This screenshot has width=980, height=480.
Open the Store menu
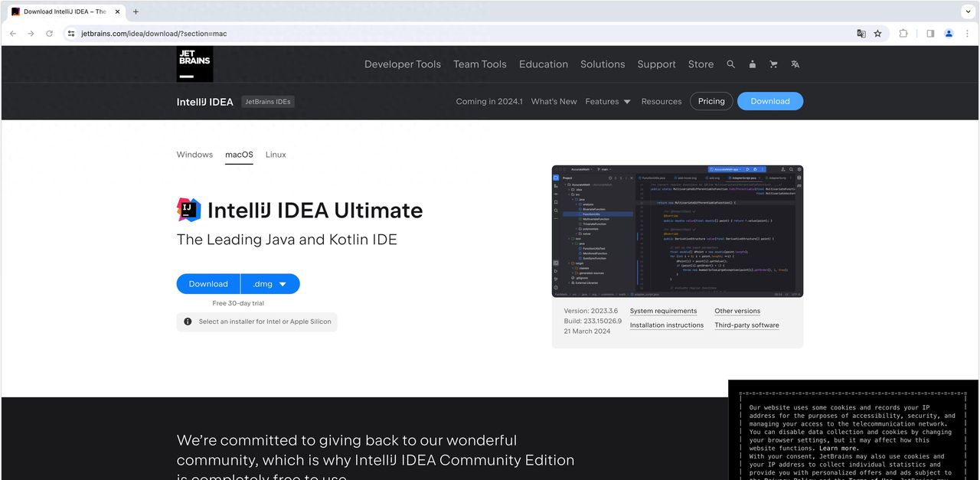coord(701,64)
